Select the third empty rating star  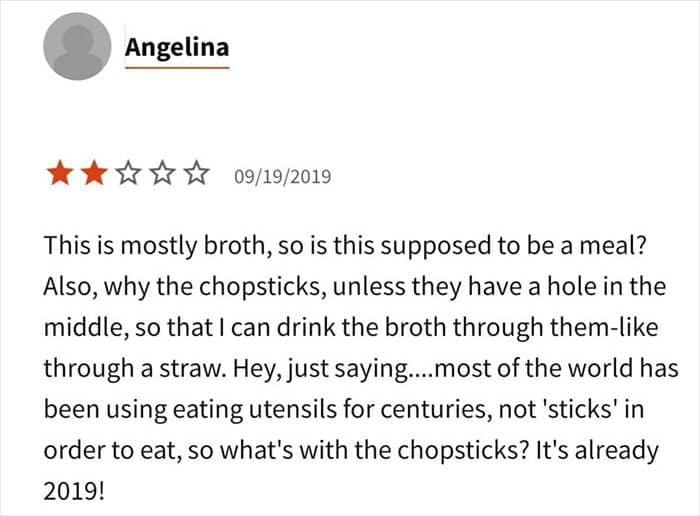[128, 176]
